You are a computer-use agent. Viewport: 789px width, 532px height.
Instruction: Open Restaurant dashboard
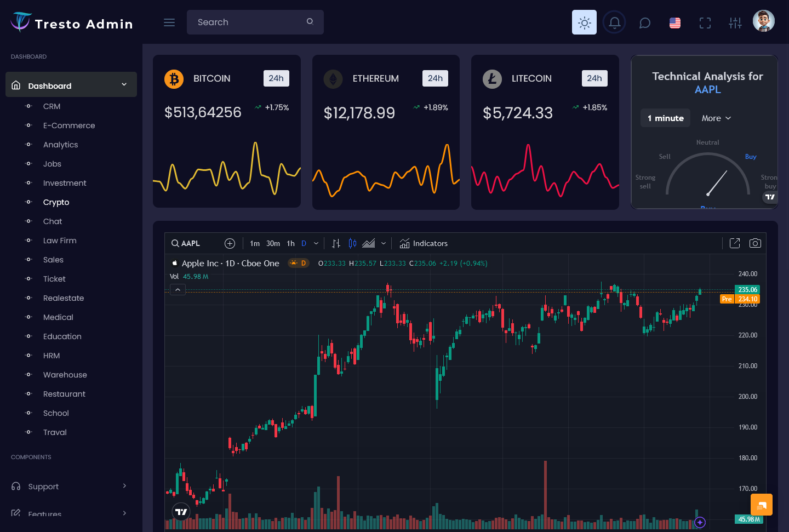64,394
